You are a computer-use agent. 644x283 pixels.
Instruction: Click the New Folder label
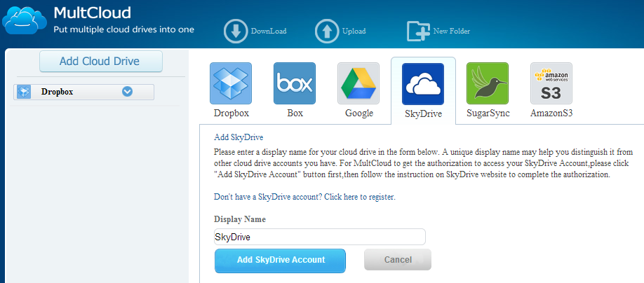451,31
